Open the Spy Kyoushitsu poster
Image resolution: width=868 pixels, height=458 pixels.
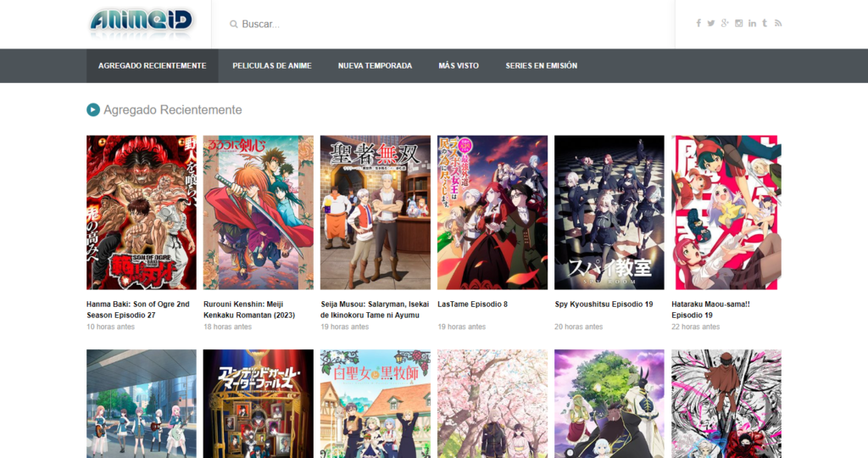pyautogui.click(x=609, y=213)
